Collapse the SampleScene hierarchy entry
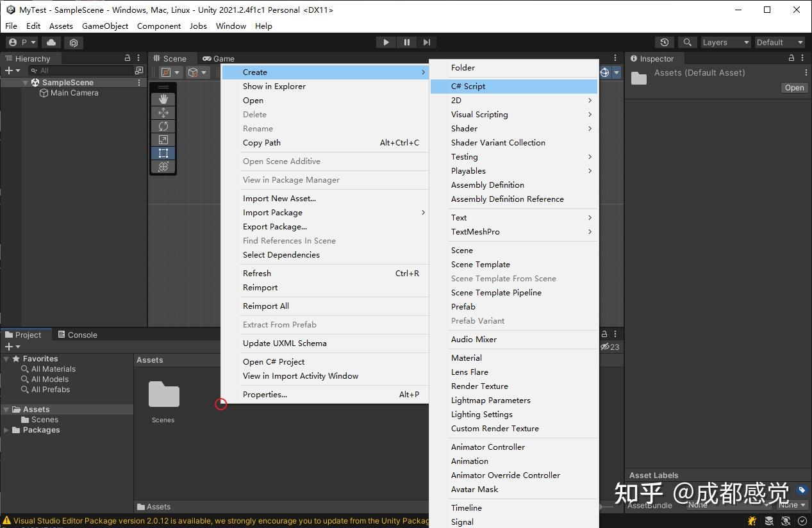The width and height of the screenshot is (812, 528). [x=25, y=82]
